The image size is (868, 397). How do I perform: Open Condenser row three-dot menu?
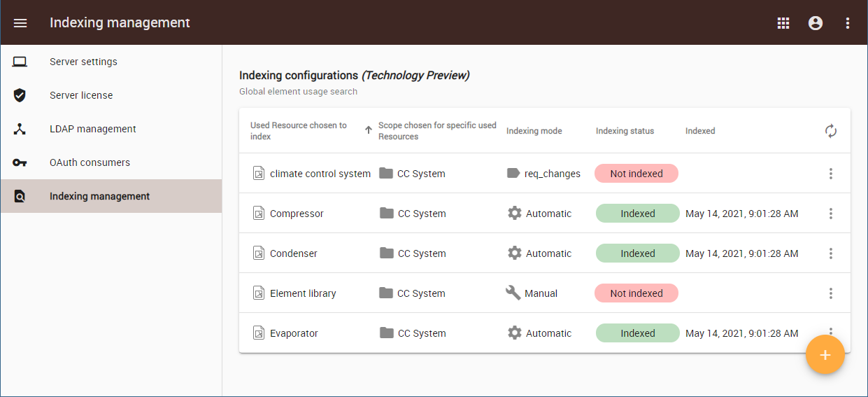pyautogui.click(x=831, y=253)
